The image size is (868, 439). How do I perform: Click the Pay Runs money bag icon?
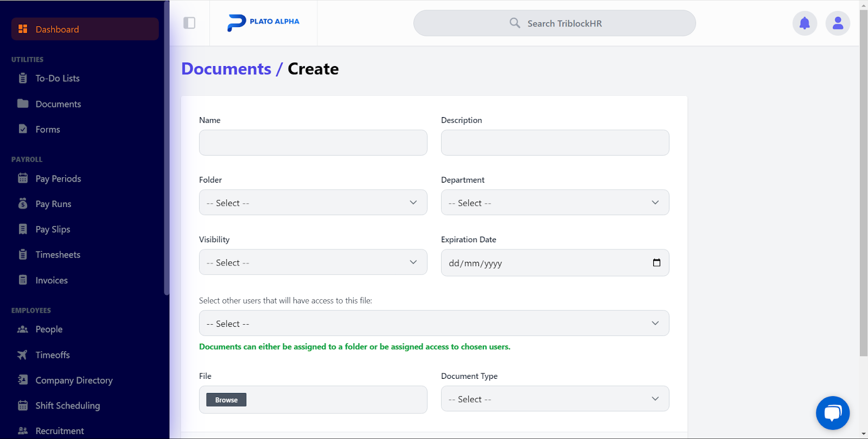tap(23, 204)
